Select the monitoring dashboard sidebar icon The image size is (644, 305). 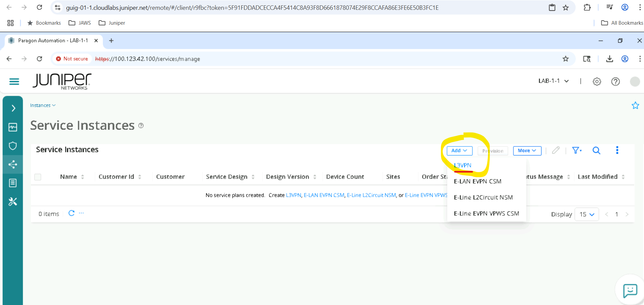click(13, 127)
